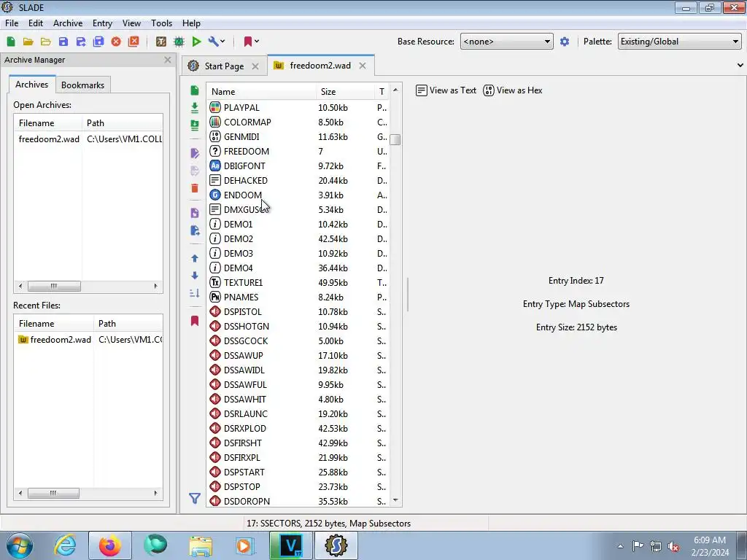
Task: Open the Map Editor chip icon
Action: [x=179, y=42]
